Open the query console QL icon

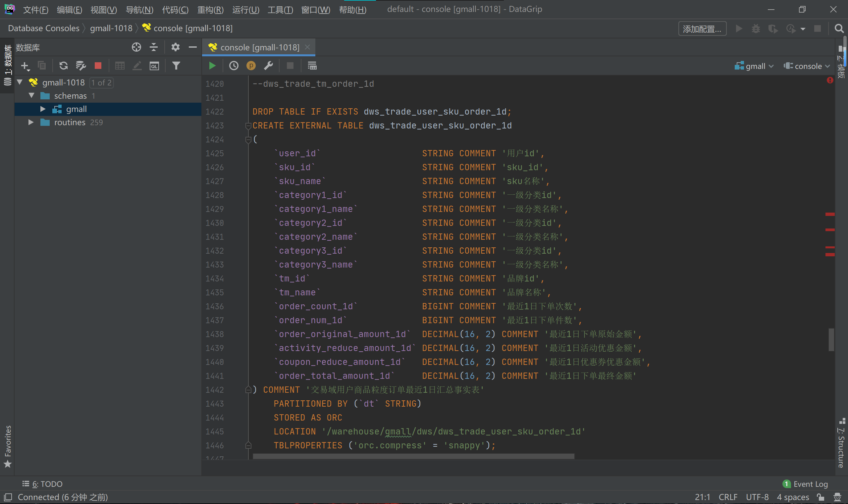point(154,66)
